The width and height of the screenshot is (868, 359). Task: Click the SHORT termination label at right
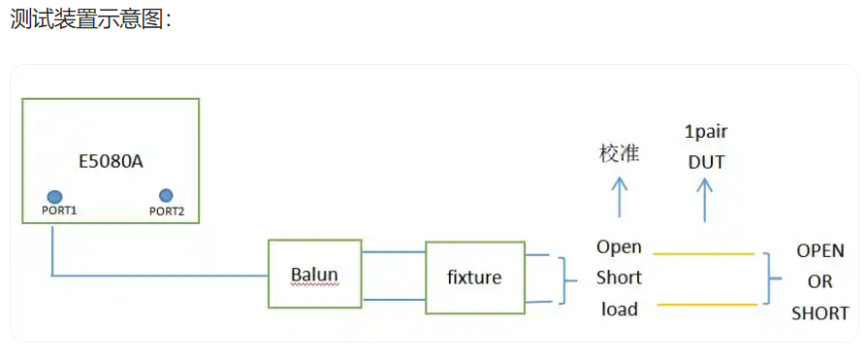click(820, 313)
